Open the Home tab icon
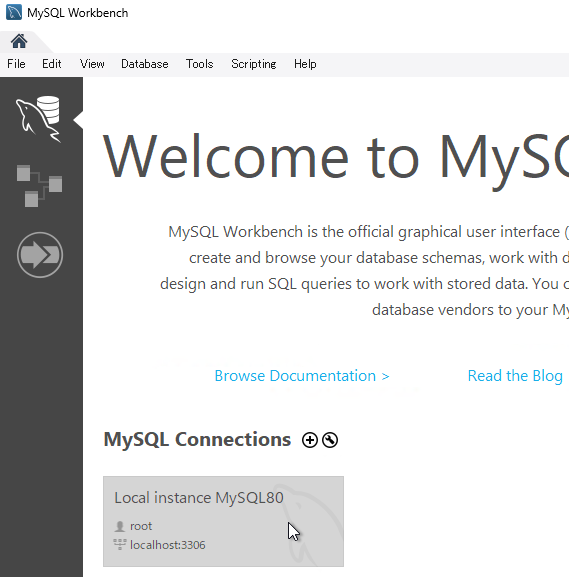Screen dimensions: 569x577 pyautogui.click(x=19, y=41)
